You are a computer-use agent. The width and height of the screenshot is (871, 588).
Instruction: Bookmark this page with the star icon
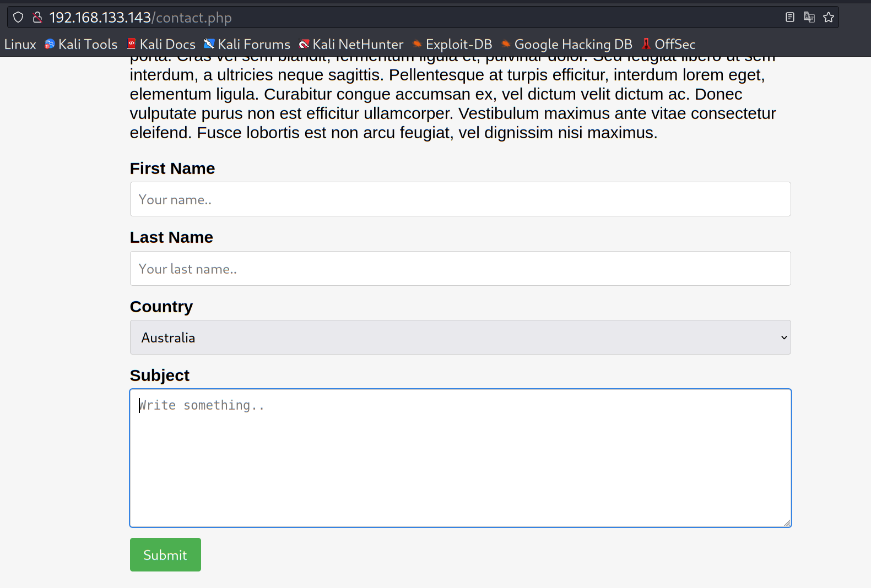tap(829, 18)
